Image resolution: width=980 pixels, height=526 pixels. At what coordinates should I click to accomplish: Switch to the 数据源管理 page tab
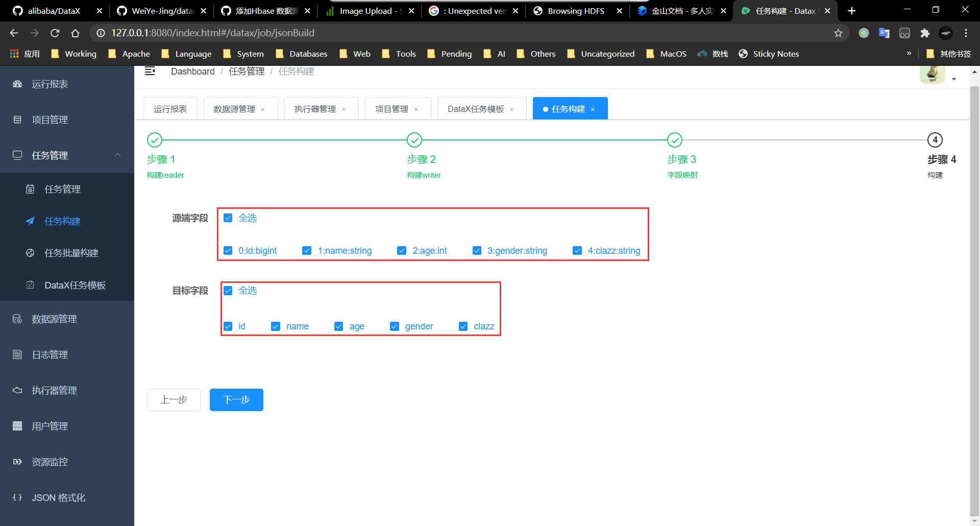[x=235, y=109]
